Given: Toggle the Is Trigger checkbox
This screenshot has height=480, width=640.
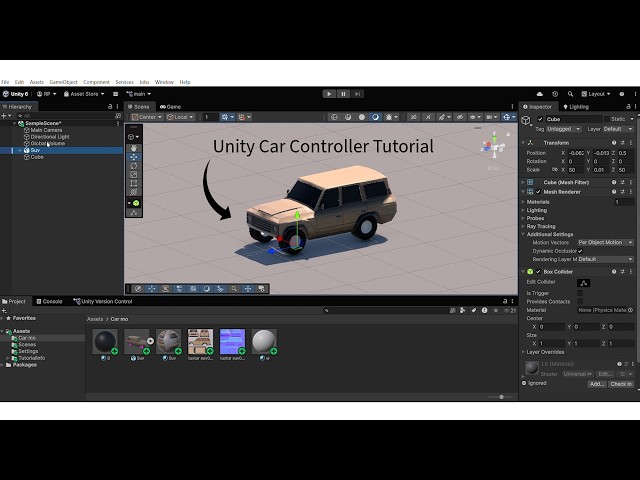Looking at the screenshot, I should click(580, 293).
